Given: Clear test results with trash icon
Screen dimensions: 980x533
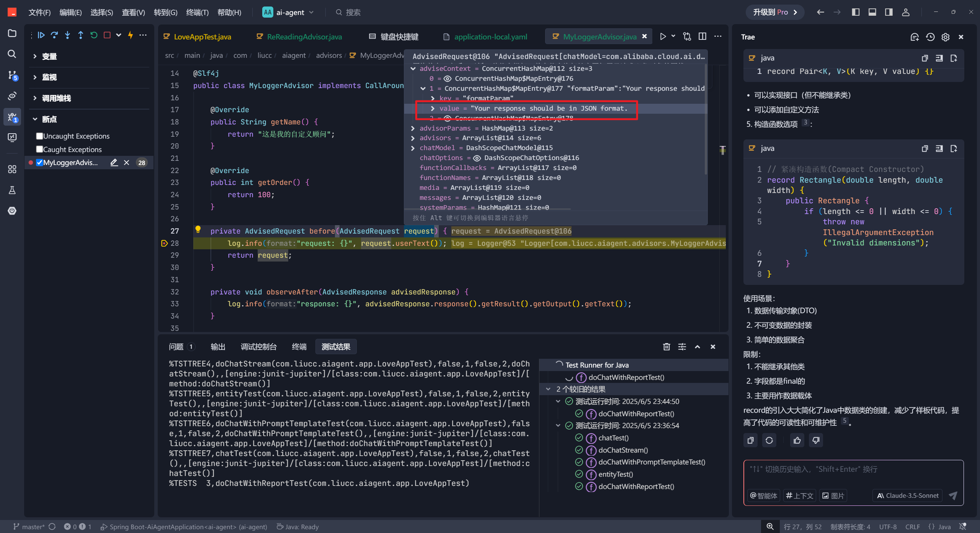Looking at the screenshot, I should coord(666,347).
